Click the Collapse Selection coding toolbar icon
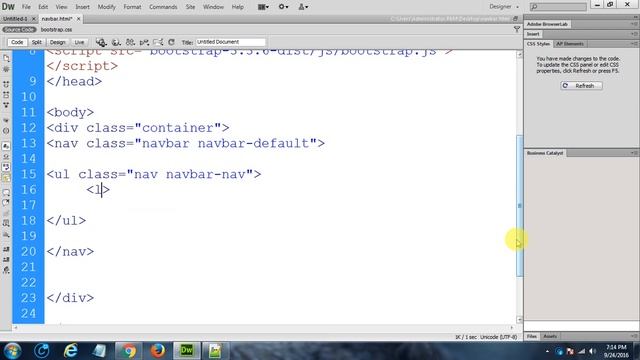The height and width of the screenshot is (360, 640). (6, 95)
